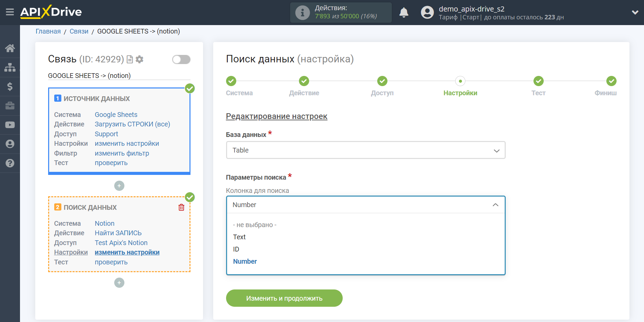Click the Доступ step checkmark
This screenshot has width=644, height=322.
382,81
